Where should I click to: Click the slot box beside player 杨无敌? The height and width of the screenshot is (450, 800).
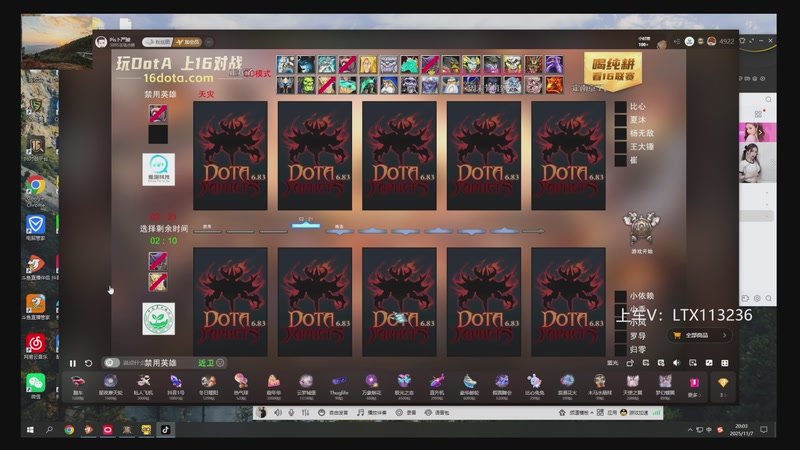[620, 133]
